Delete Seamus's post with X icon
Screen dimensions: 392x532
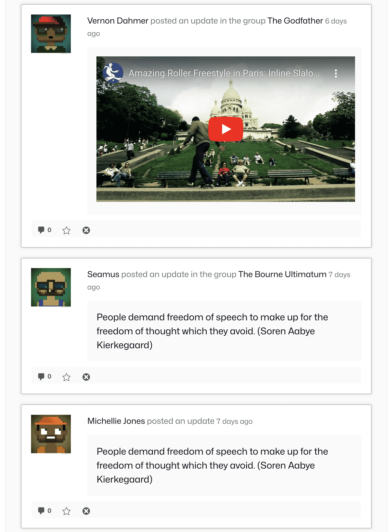[x=86, y=377]
